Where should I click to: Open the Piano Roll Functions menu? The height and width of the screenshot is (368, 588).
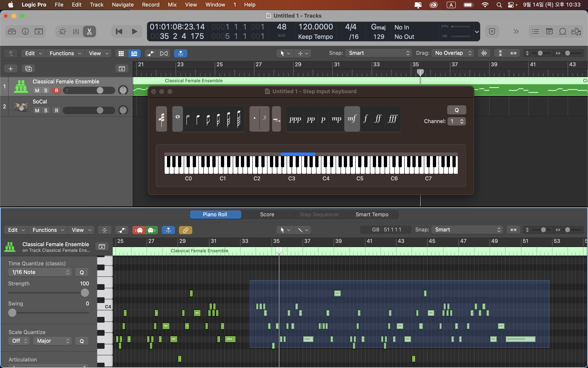pyautogui.click(x=48, y=230)
